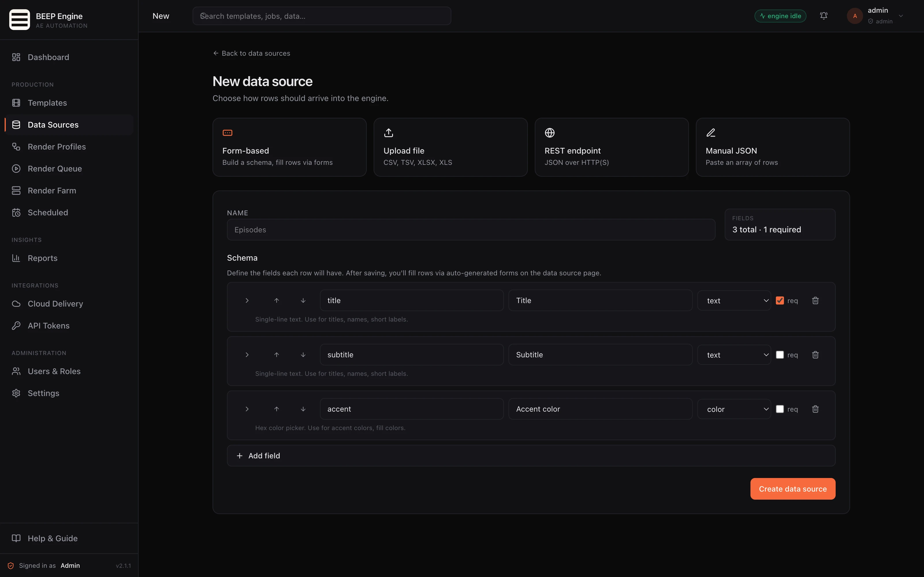The image size is (924, 577).
Task: Click the BEEP Engine logo icon
Action: (19, 20)
